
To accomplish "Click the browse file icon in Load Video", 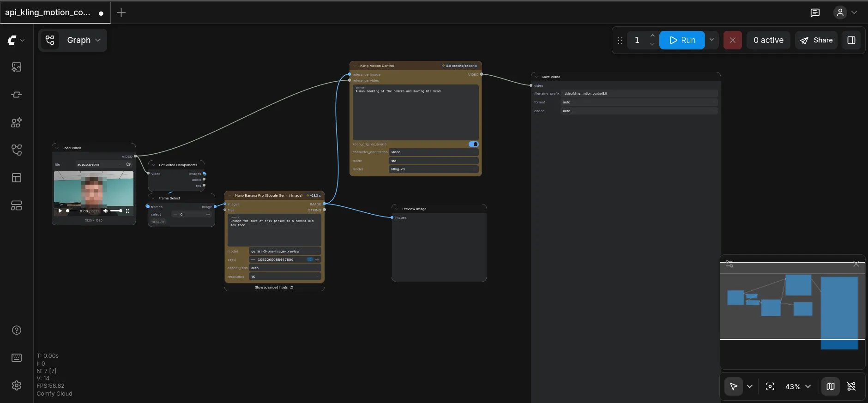I will [x=129, y=164].
